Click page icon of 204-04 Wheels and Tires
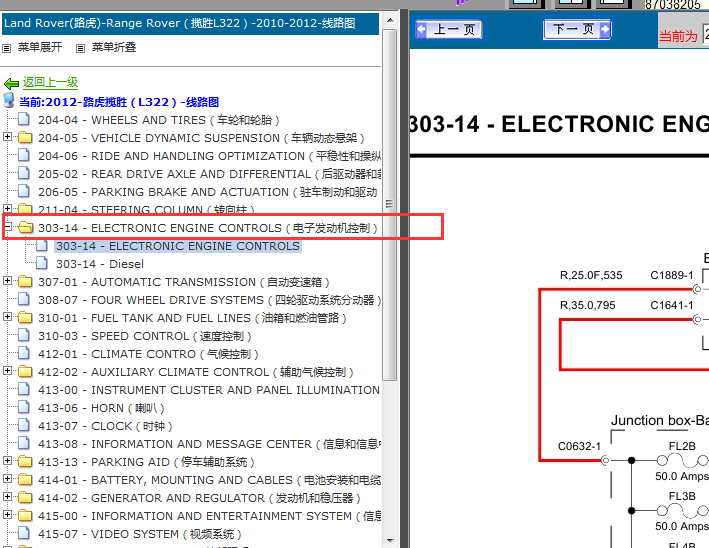The height and width of the screenshot is (548, 709). point(24,119)
